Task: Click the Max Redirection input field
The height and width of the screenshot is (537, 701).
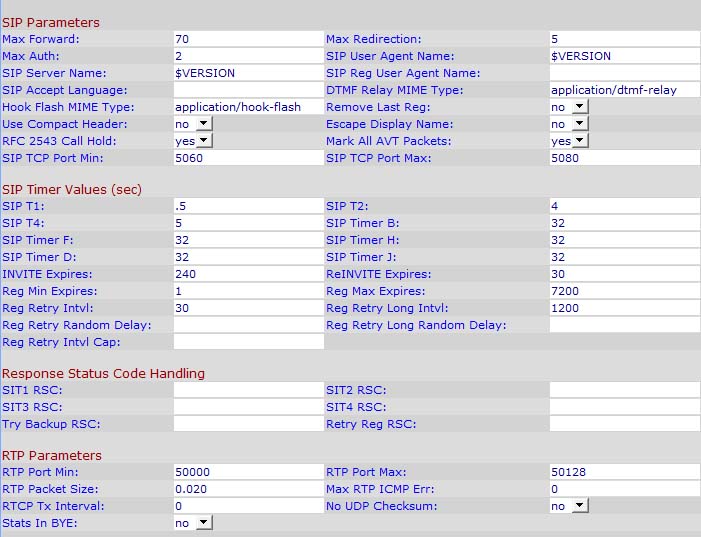Action: tap(624, 39)
